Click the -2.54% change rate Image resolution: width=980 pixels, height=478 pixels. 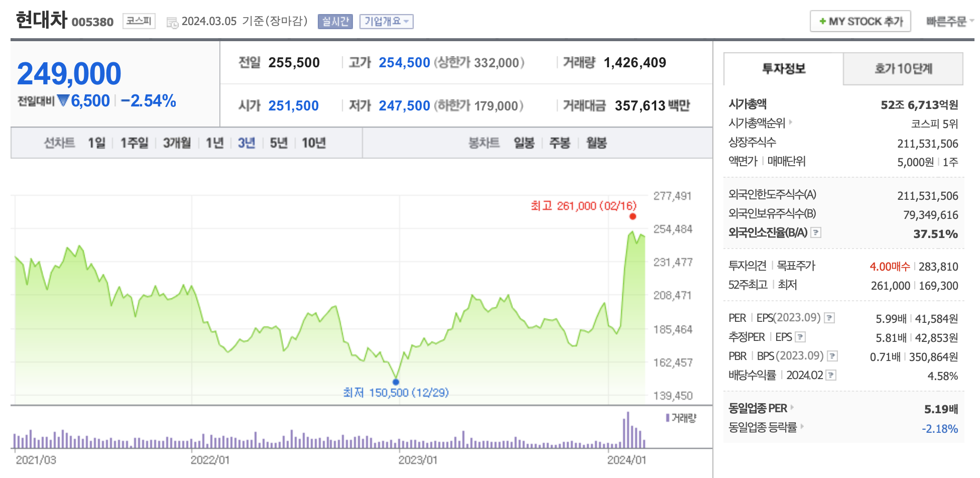[x=148, y=101]
